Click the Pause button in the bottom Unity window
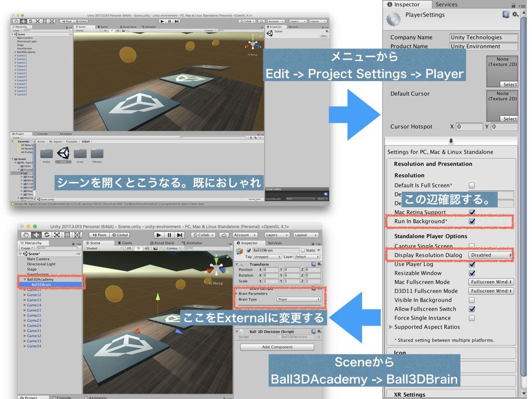The image size is (532, 399). pos(169,235)
